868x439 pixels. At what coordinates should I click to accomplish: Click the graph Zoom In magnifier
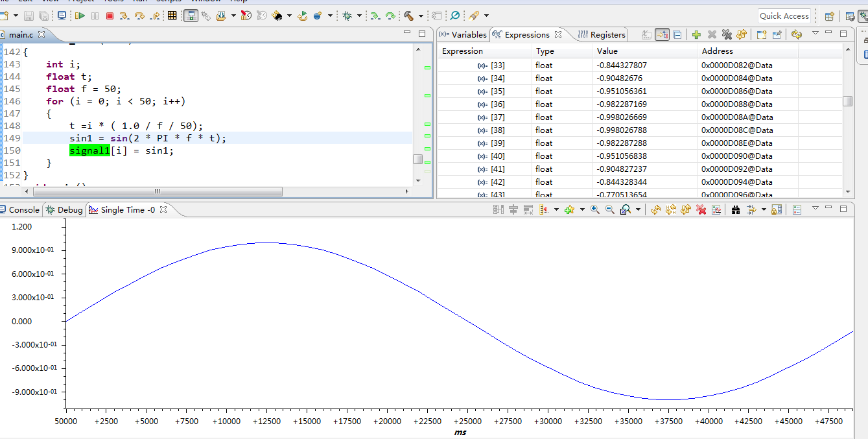click(x=595, y=209)
